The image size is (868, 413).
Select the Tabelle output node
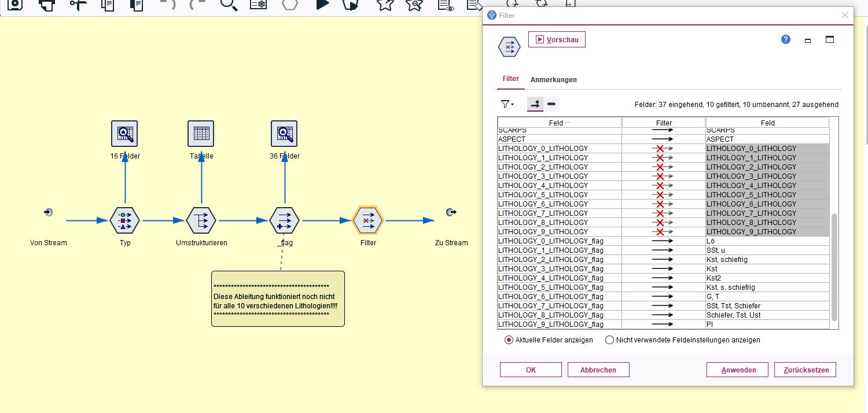click(x=201, y=134)
